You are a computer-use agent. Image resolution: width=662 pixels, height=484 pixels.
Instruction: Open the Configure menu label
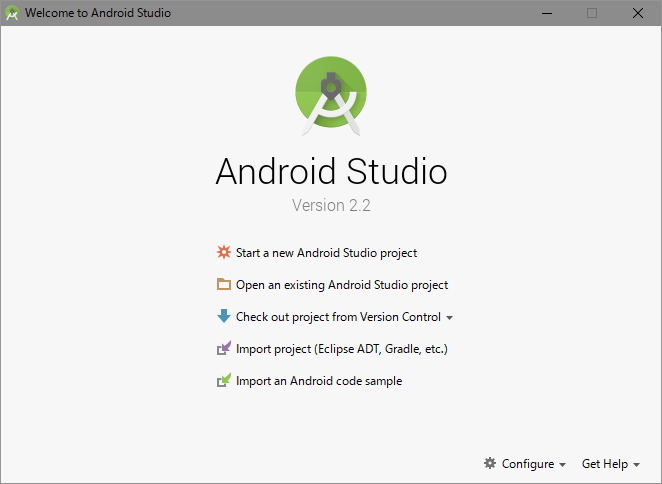pyautogui.click(x=528, y=464)
